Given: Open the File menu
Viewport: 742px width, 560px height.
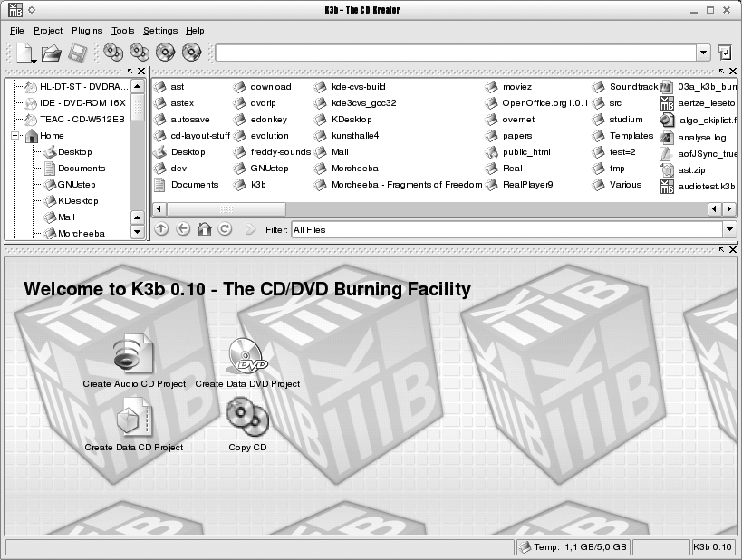Looking at the screenshot, I should pyautogui.click(x=16, y=31).
